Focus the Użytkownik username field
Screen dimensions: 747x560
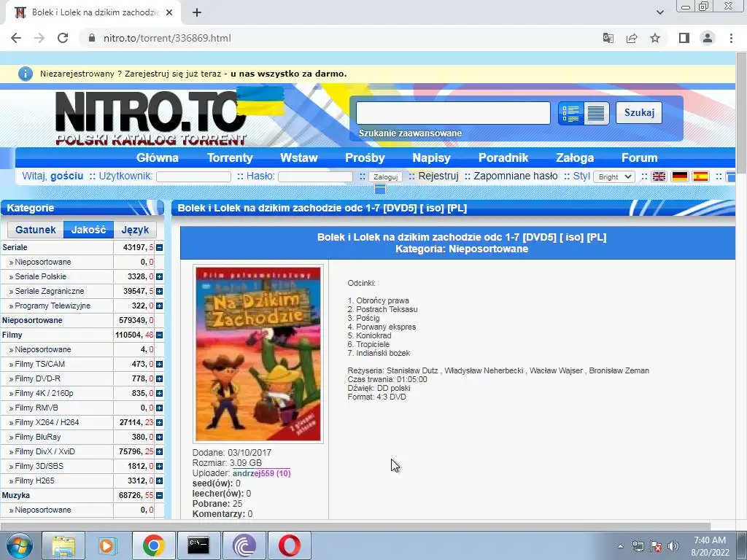pyautogui.click(x=193, y=176)
